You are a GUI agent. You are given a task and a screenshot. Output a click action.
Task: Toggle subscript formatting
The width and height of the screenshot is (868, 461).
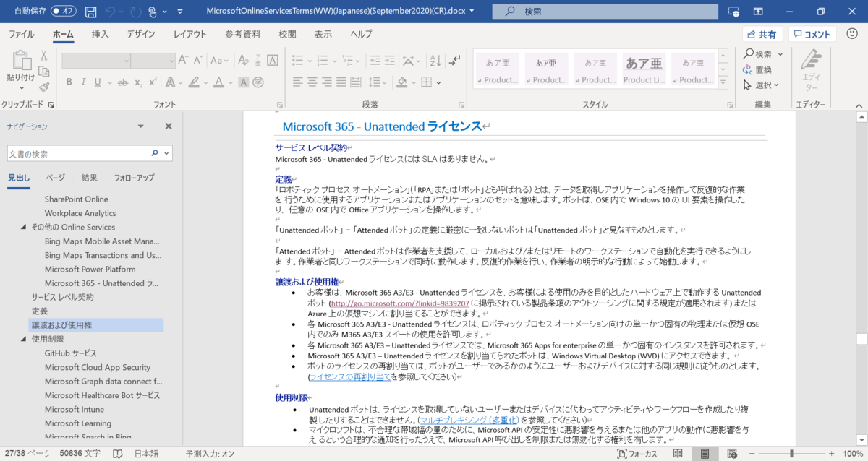[138, 82]
